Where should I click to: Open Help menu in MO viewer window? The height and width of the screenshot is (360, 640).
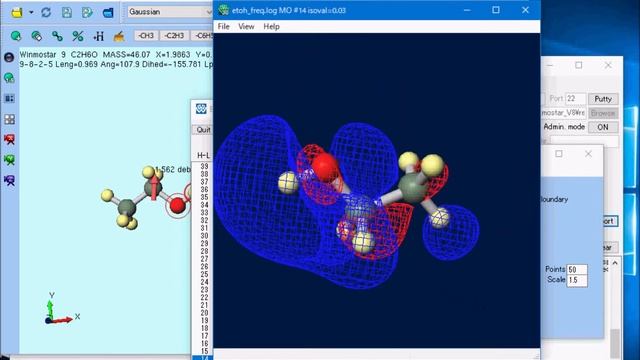click(271, 27)
